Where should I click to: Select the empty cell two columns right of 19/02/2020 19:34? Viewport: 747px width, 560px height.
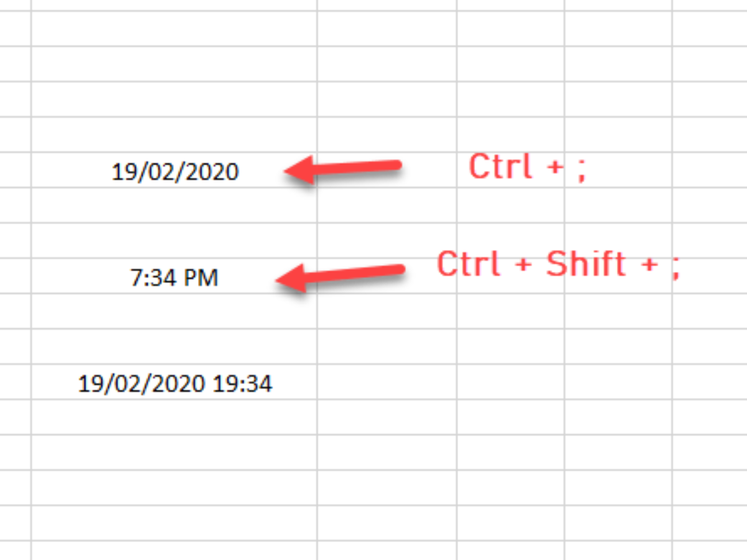pyautogui.click(x=510, y=381)
